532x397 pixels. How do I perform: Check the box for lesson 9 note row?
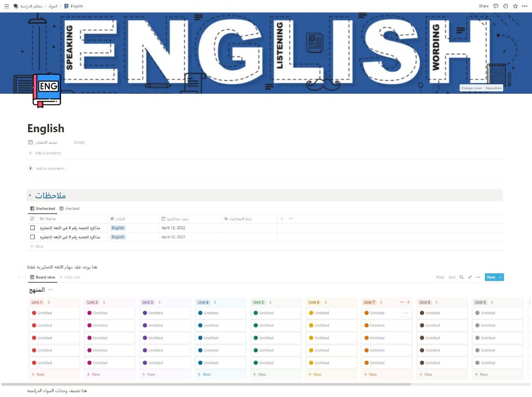[x=32, y=237]
